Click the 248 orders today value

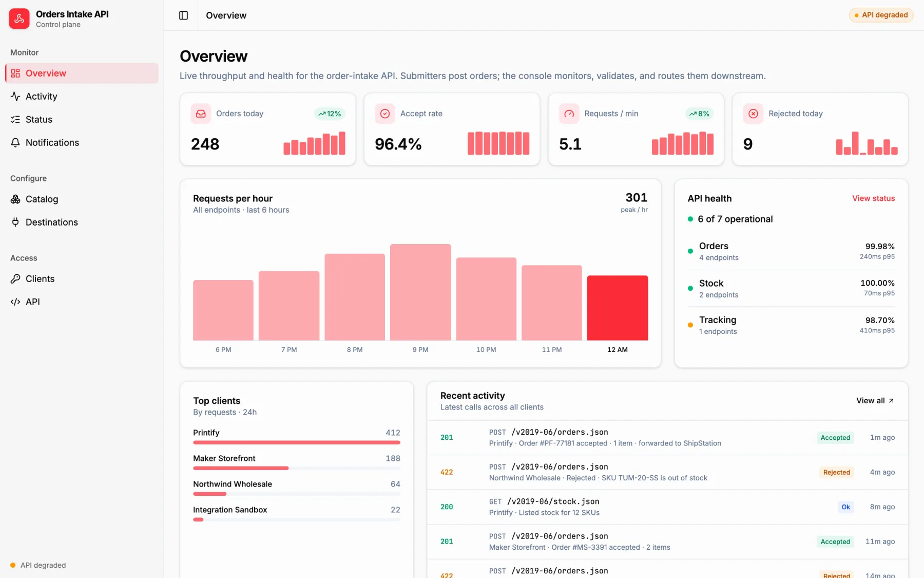tap(205, 144)
